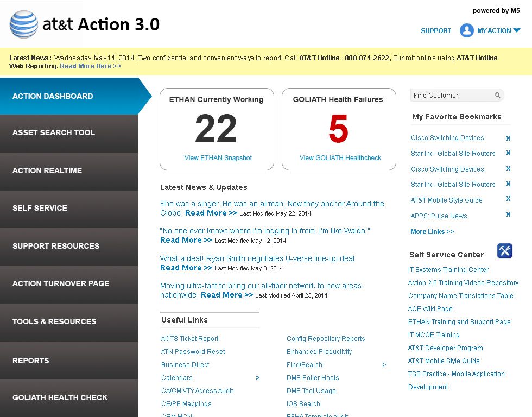Click the Support link in header
The height and width of the screenshot is (417, 532).
[436, 31]
